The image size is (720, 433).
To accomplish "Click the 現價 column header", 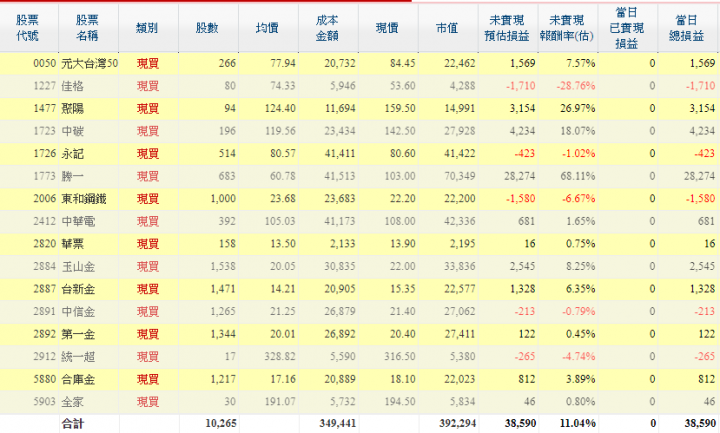I will 388,28.
